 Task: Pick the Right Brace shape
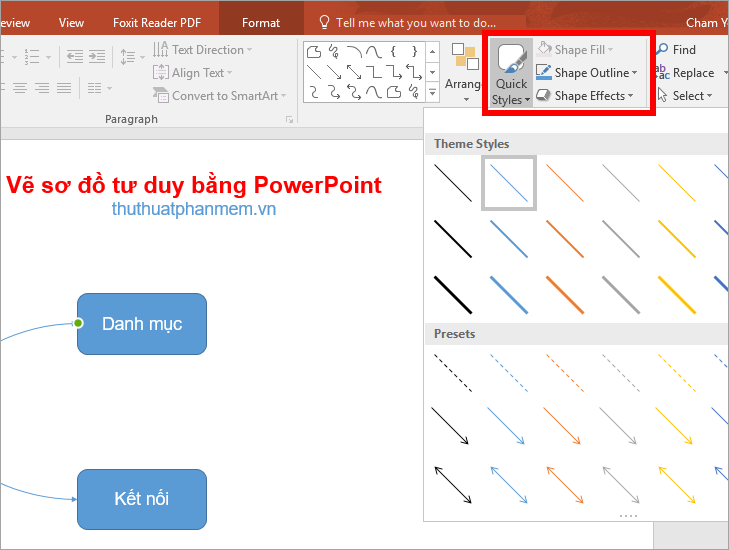[x=414, y=52]
